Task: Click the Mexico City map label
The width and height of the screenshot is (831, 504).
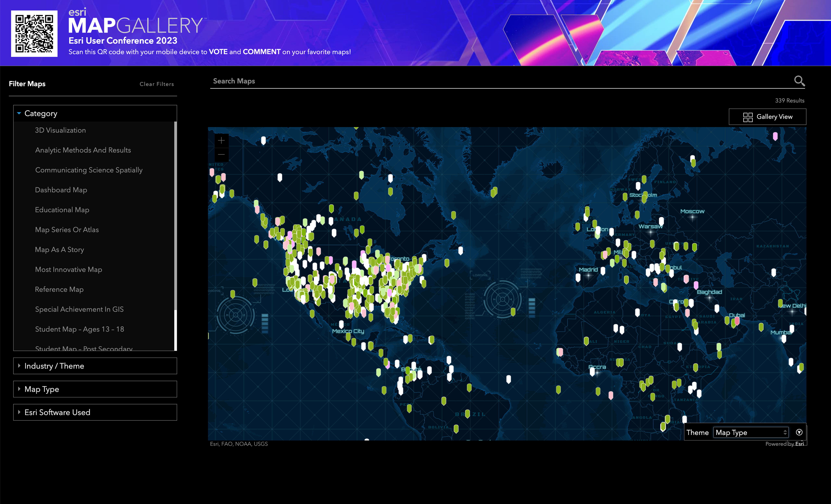Action: tap(348, 331)
